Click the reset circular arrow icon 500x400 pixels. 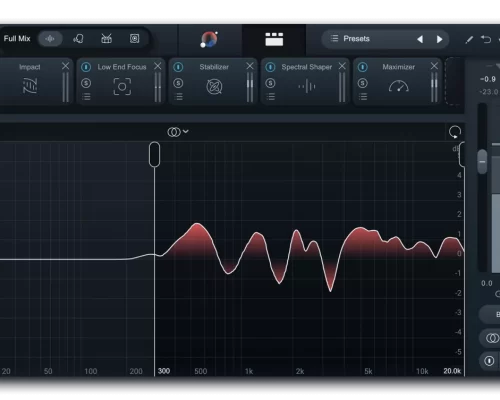455,132
